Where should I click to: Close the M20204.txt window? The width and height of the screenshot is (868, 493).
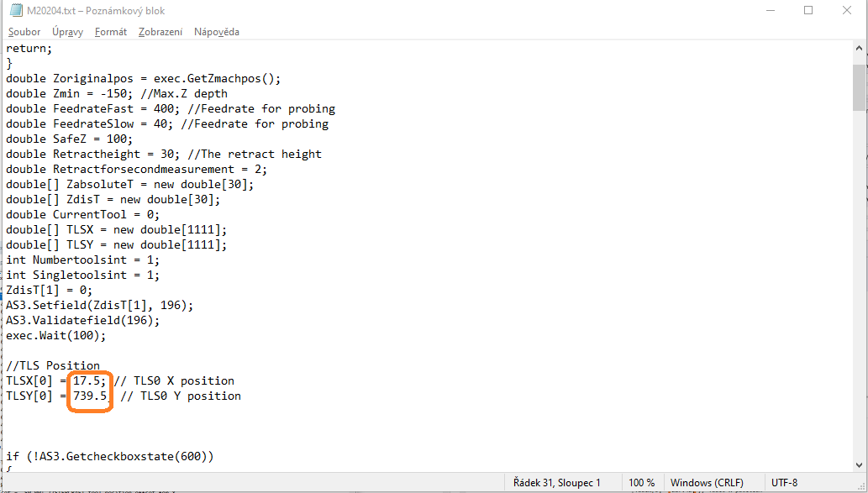tap(846, 11)
